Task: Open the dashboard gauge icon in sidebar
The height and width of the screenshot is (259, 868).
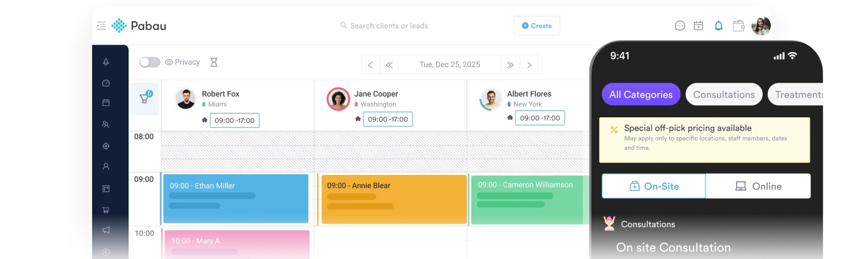Action: click(106, 83)
